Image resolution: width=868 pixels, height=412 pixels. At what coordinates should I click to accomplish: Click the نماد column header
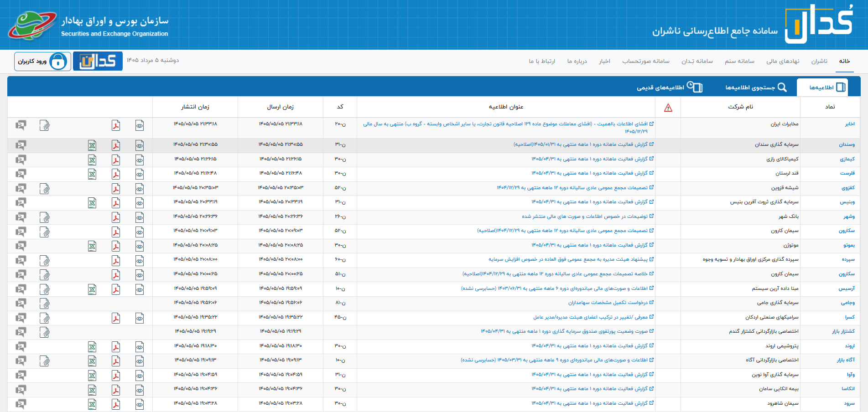(x=830, y=107)
